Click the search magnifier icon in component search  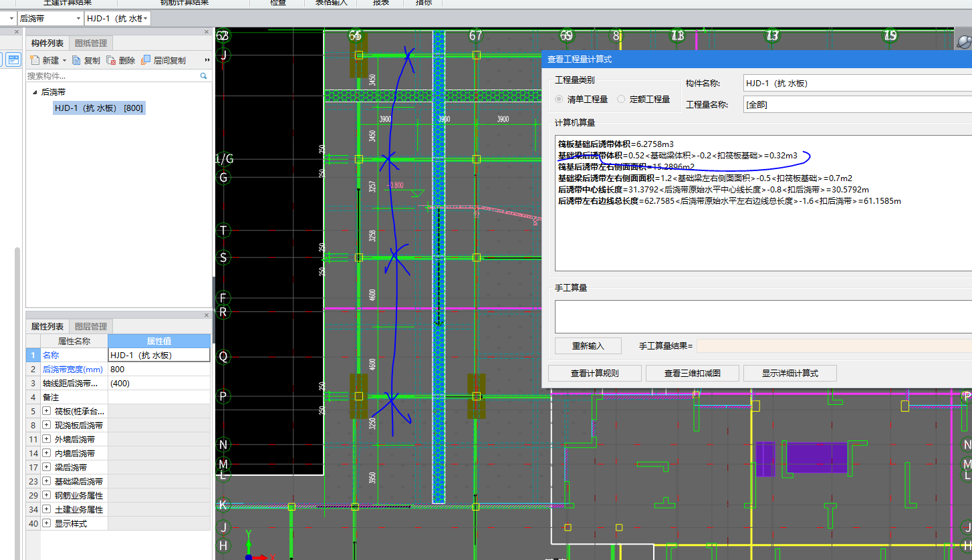(x=204, y=76)
